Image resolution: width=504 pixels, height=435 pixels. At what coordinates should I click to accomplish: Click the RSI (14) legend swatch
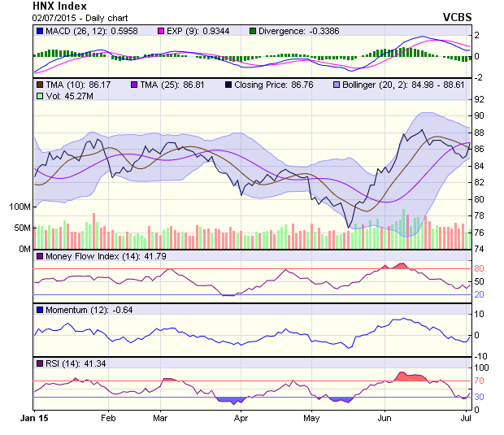(40, 363)
